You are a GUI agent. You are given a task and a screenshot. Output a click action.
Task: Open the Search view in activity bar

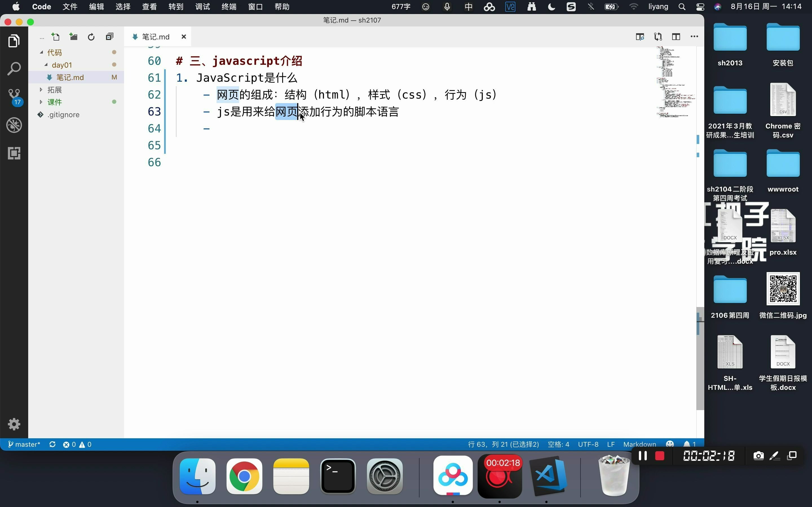click(14, 69)
